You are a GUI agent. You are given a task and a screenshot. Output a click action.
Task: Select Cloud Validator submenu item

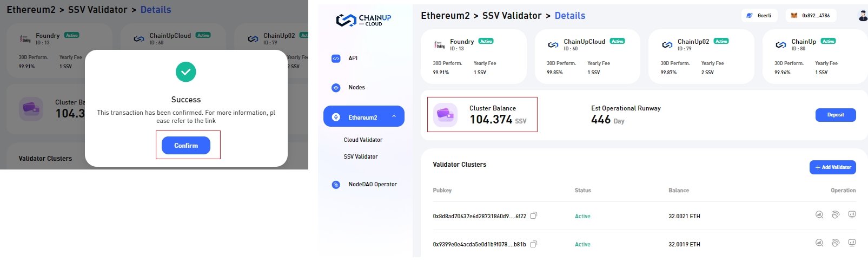pos(363,140)
